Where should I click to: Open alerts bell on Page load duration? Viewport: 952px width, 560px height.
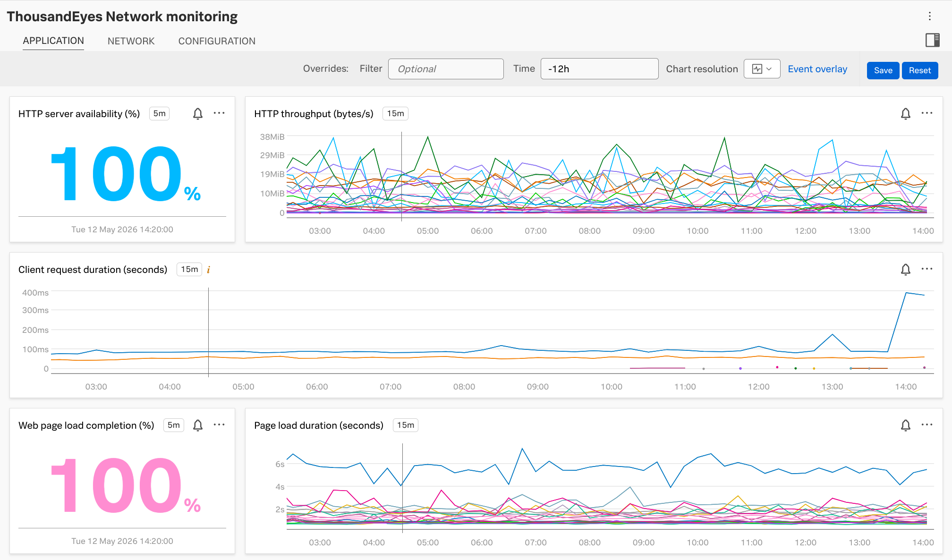905,425
